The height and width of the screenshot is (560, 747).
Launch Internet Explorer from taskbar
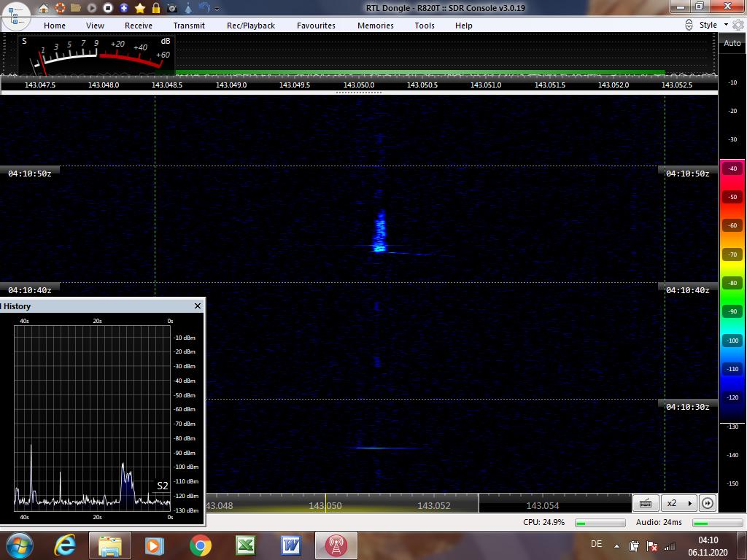pos(66,545)
